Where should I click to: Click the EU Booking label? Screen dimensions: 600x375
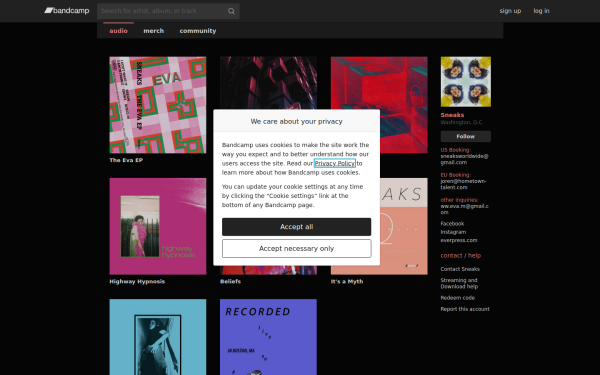[x=456, y=175]
